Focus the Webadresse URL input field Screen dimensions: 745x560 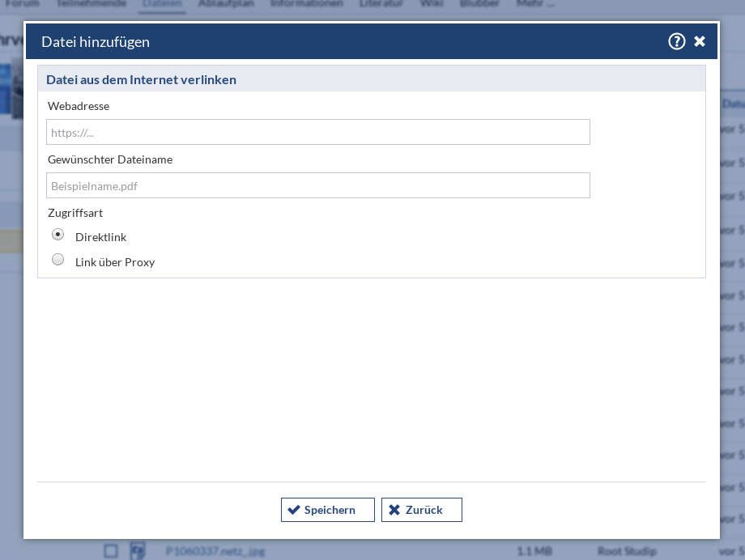317,132
